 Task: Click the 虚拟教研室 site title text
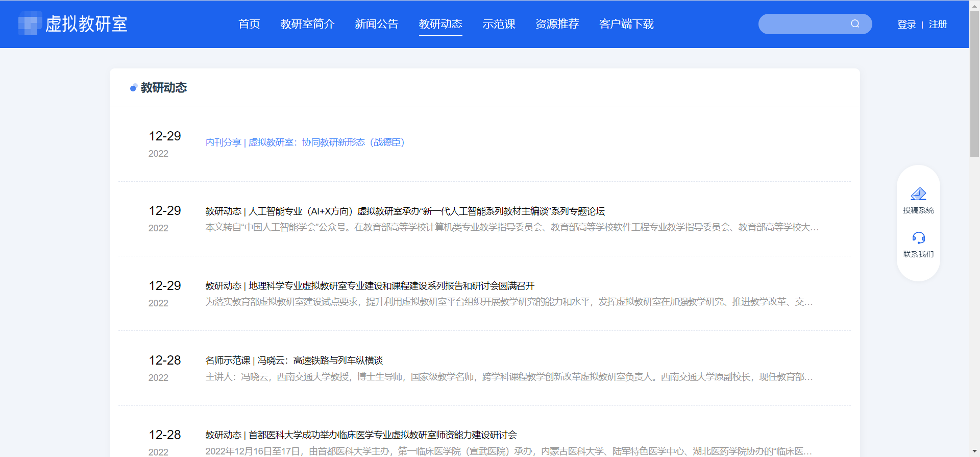(86, 24)
